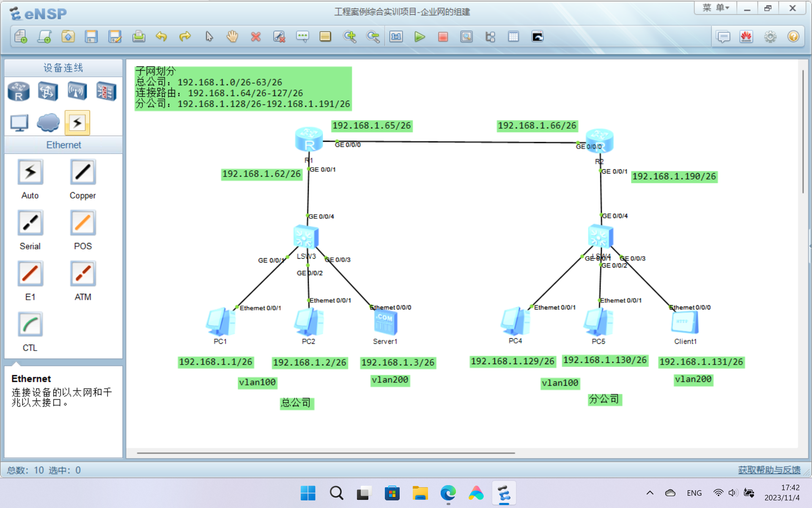Open settings with the gear icon
Image resolution: width=812 pixels, height=508 pixels.
770,37
